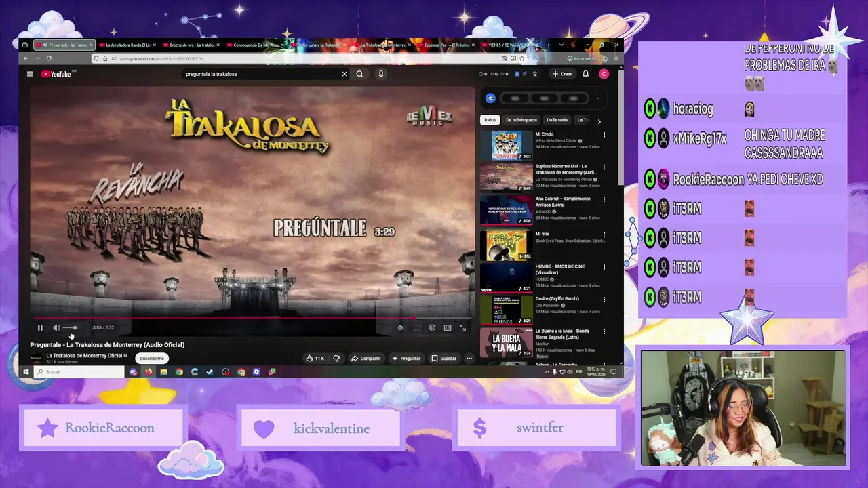868x488 pixels.
Task: Open Supiste Hacerme Mal thumbnail
Action: pyautogui.click(x=507, y=178)
